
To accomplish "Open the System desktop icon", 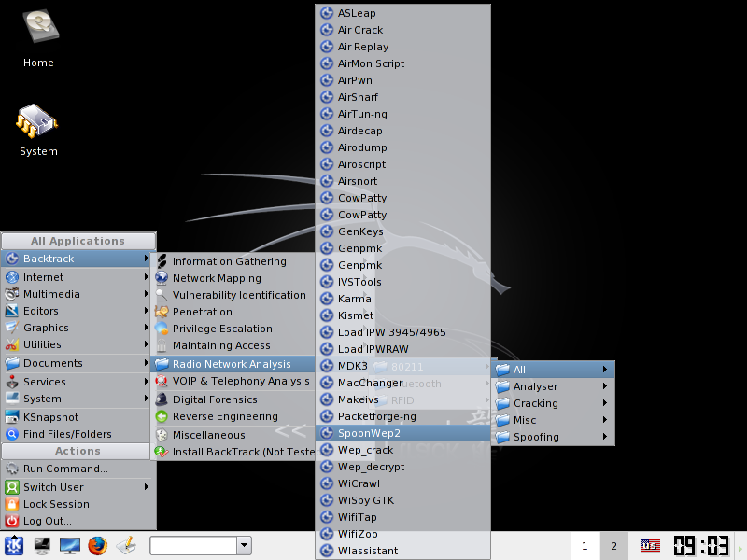I will click(38, 130).
